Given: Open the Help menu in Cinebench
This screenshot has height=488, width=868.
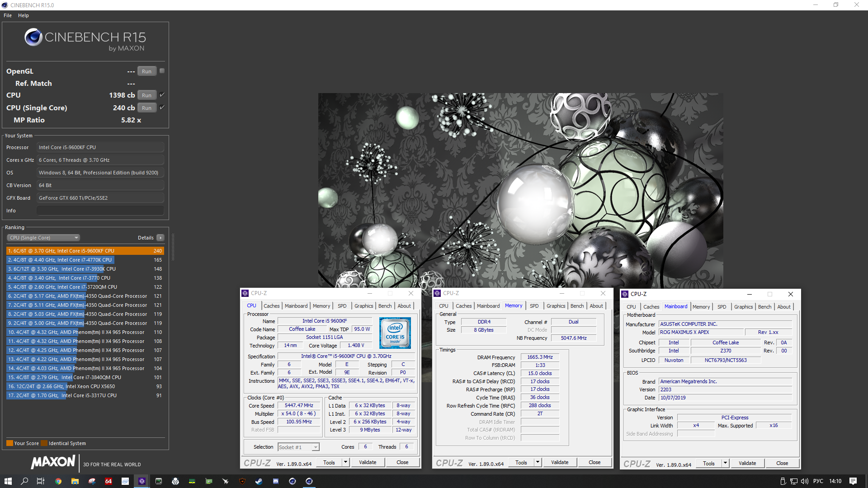Looking at the screenshot, I should [x=24, y=15].
